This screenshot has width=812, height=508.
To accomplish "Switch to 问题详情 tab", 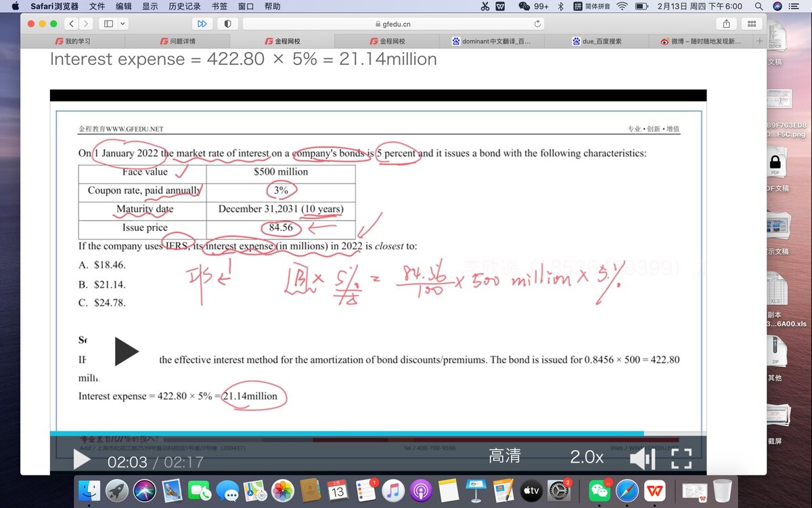I will [178, 41].
